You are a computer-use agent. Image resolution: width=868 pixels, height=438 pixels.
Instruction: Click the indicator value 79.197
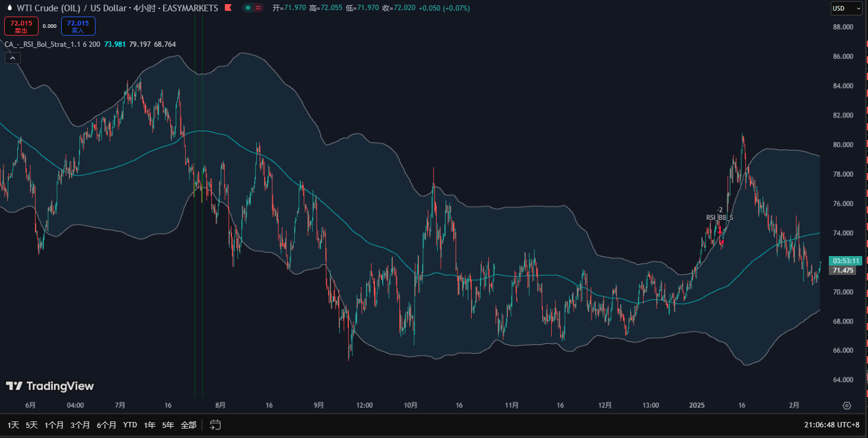pos(140,44)
